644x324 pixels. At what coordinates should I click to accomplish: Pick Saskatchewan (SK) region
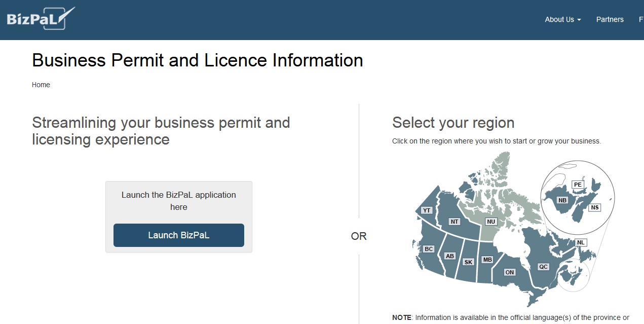pos(468,262)
